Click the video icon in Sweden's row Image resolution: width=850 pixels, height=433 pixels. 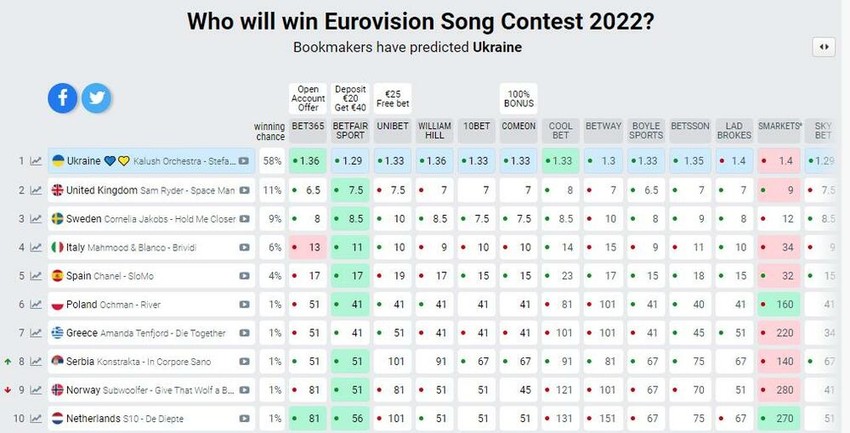point(244,218)
